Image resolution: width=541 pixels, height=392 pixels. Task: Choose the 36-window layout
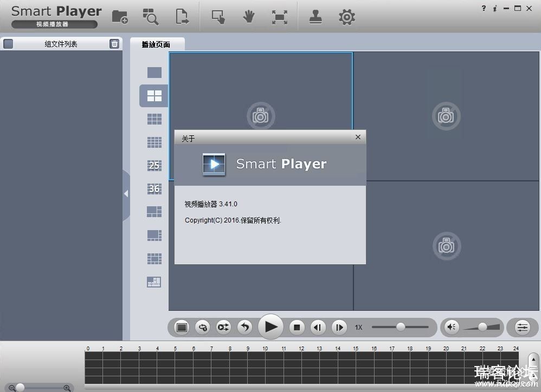coord(154,189)
